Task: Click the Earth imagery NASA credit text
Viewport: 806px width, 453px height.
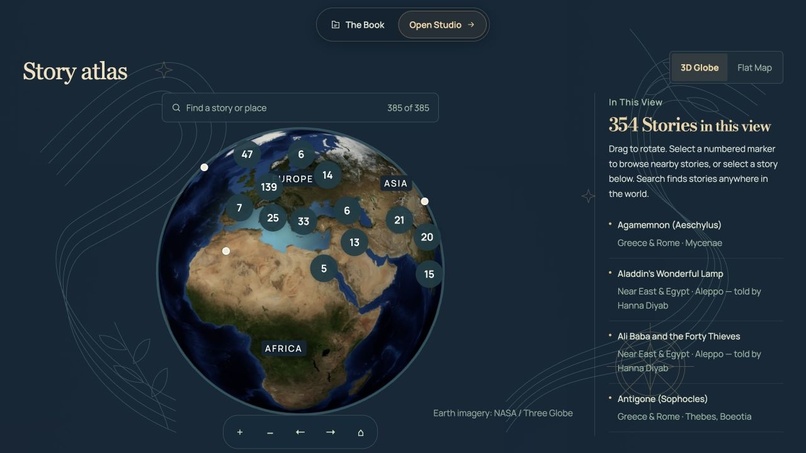Action: (503, 413)
